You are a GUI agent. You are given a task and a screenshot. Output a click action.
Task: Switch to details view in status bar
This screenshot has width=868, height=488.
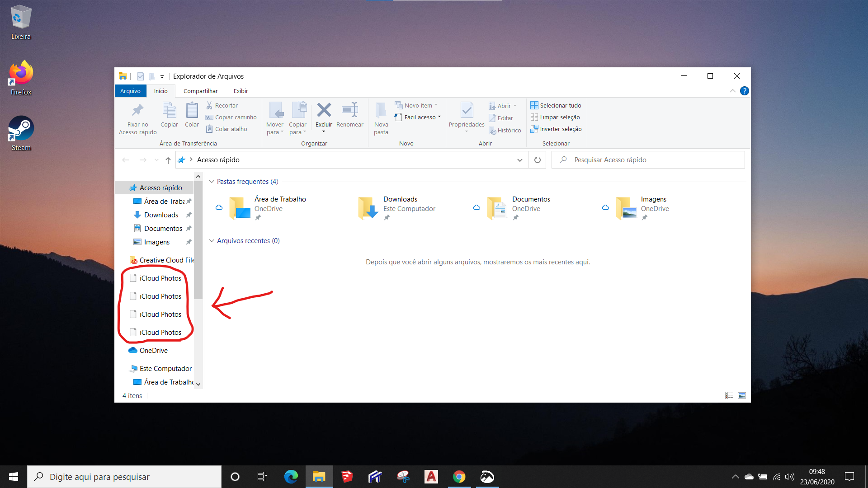729,395
